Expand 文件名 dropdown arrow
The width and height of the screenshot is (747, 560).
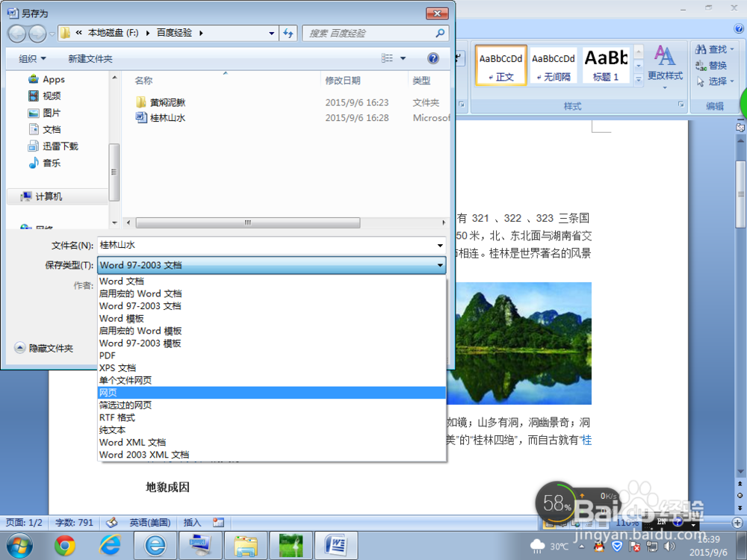coord(440,246)
